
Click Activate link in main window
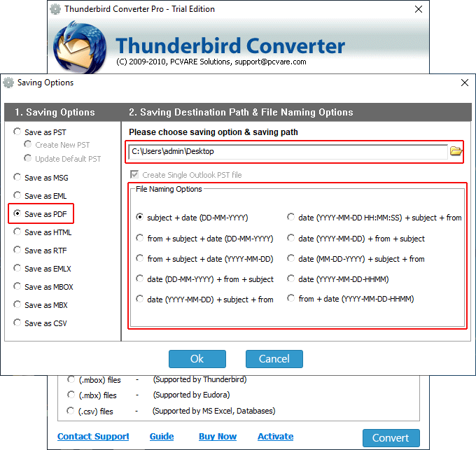click(276, 436)
